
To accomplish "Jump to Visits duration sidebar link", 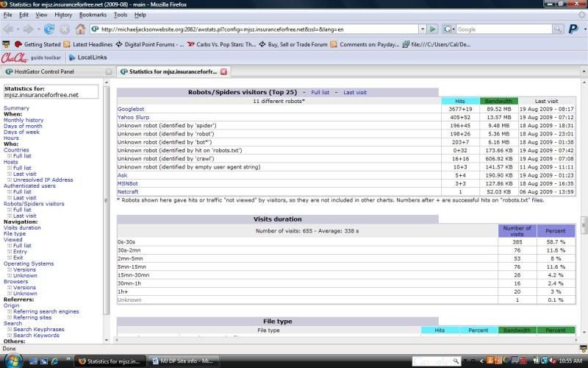I will coord(22,227).
